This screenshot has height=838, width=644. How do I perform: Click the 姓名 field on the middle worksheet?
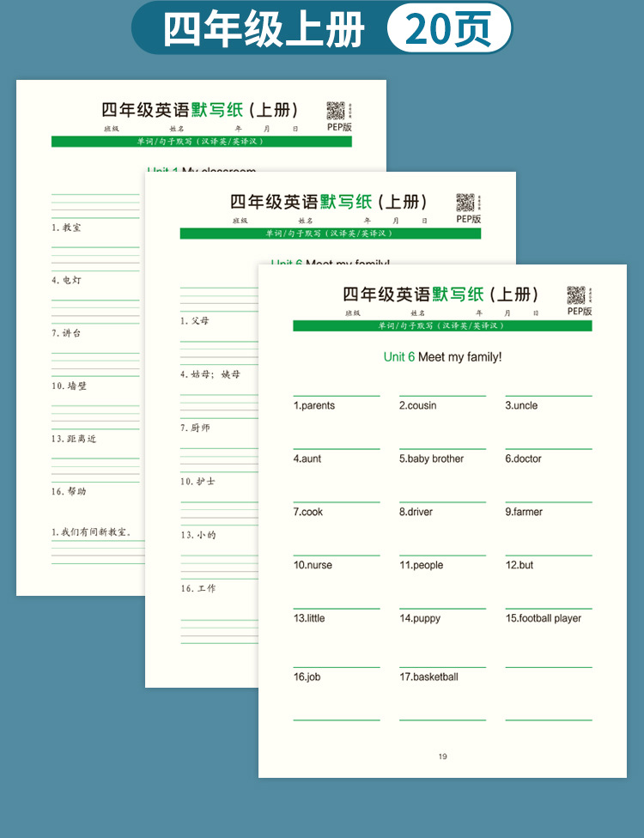pos(306,221)
